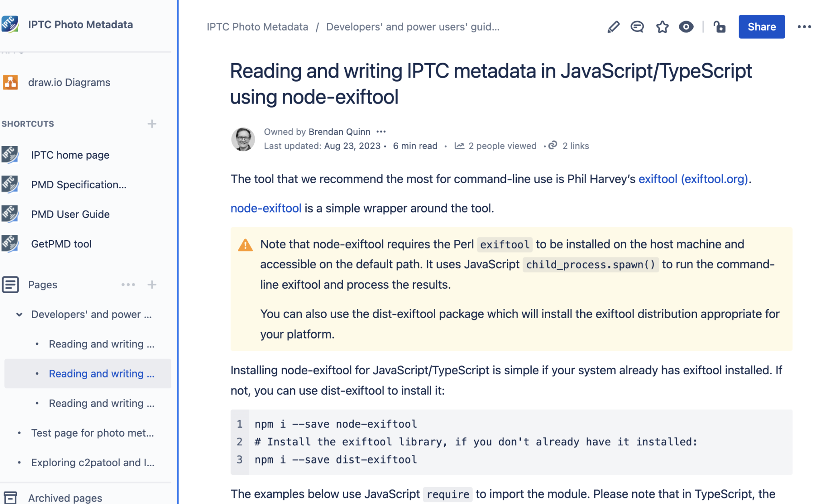Open draw.io Diagrams from the sidebar
This screenshot has height=504, width=823.
tap(69, 82)
